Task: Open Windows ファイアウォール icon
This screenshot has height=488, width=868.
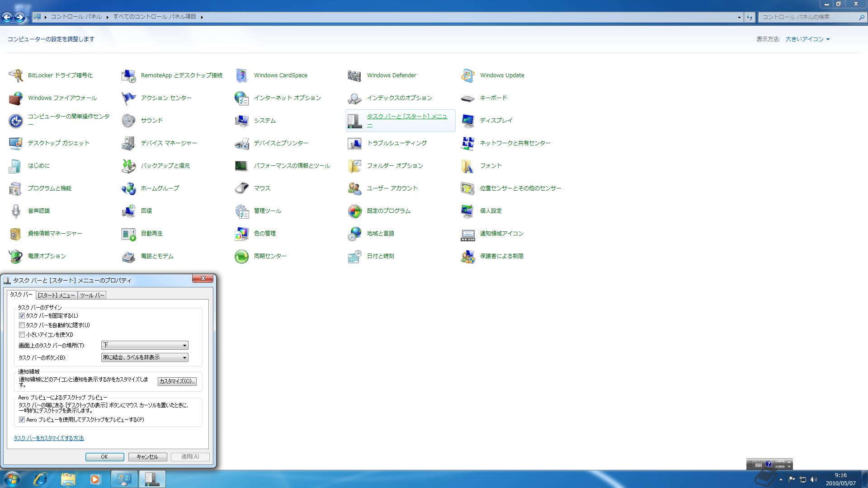Action: 16,98
